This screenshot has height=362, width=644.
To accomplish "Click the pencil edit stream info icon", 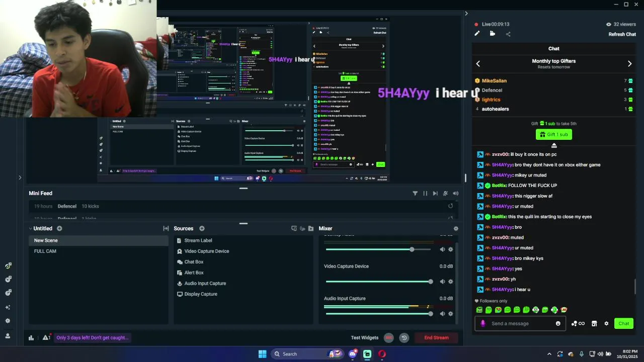I will [477, 34].
